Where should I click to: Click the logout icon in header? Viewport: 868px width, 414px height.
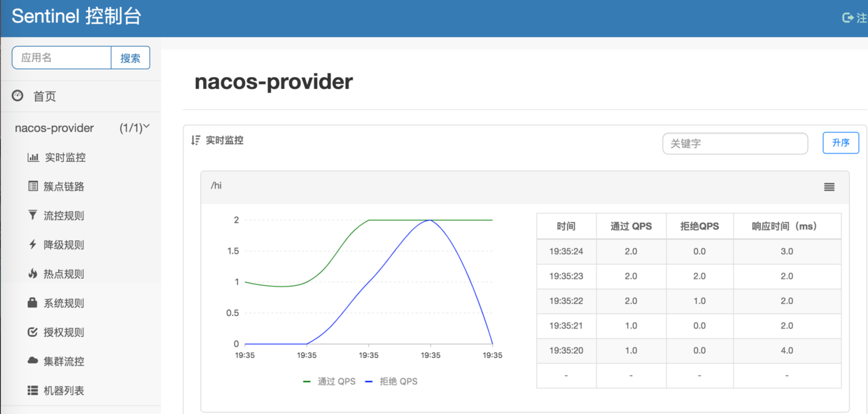point(848,18)
